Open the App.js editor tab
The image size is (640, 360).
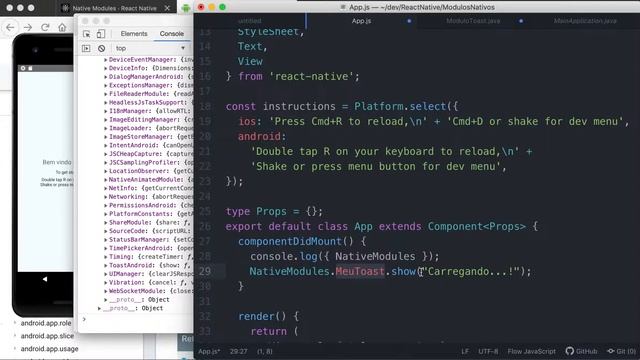(362, 21)
